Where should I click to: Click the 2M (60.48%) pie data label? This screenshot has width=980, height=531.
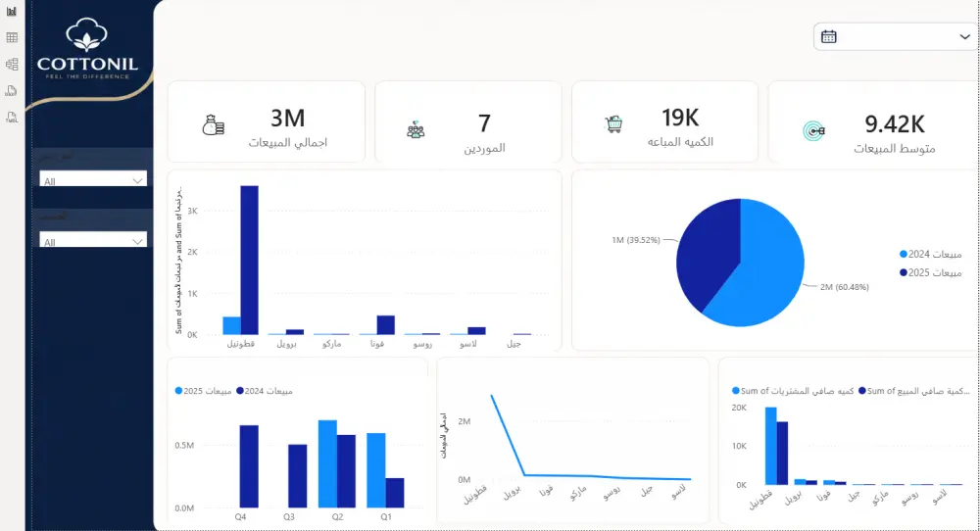[x=845, y=287]
